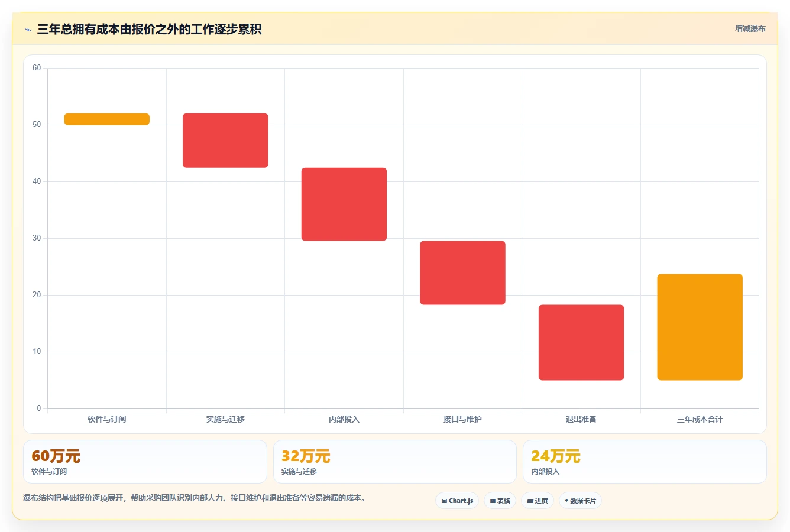Click the 增减瀑布 badge in the header

[750, 28]
